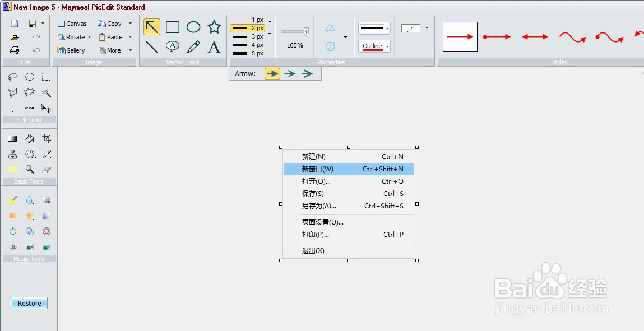Image resolution: width=644 pixels, height=331 pixels.
Task: Expand the Copy dropdown arrow
Action: (x=130, y=24)
